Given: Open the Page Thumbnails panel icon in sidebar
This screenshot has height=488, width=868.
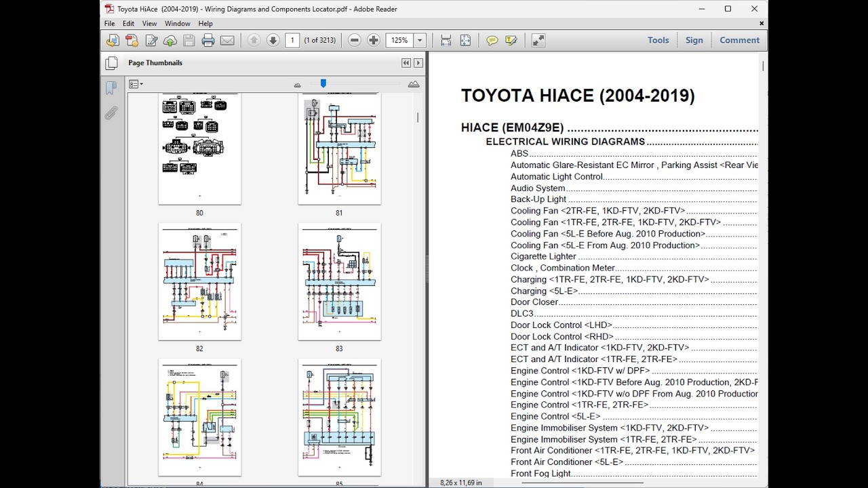Looking at the screenshot, I should click(x=111, y=64).
